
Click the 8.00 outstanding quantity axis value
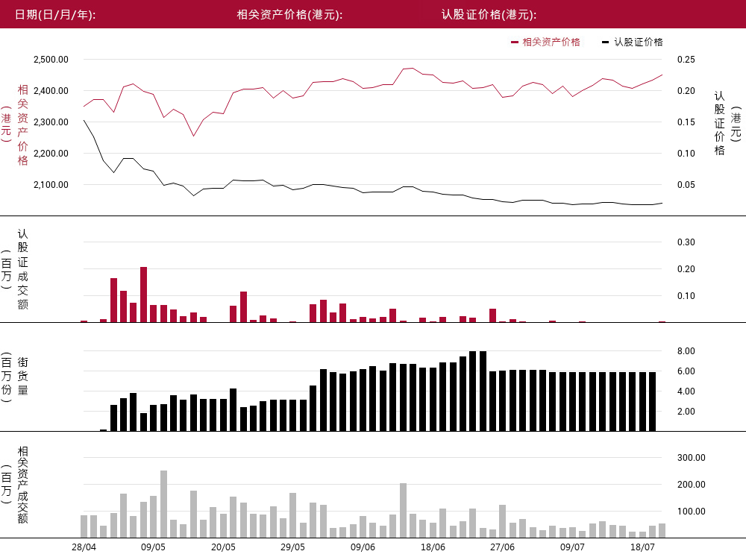pos(686,351)
